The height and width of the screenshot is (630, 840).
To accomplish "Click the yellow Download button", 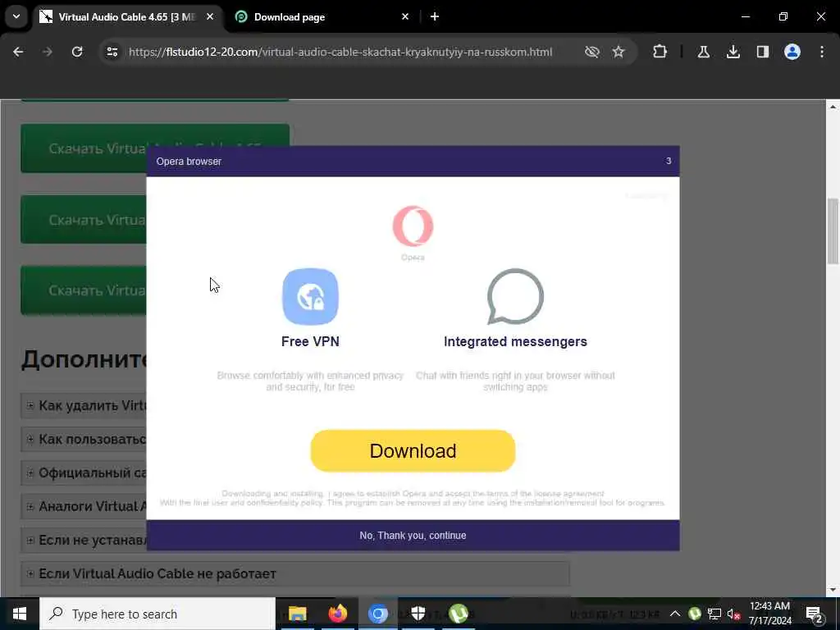I will tap(413, 451).
